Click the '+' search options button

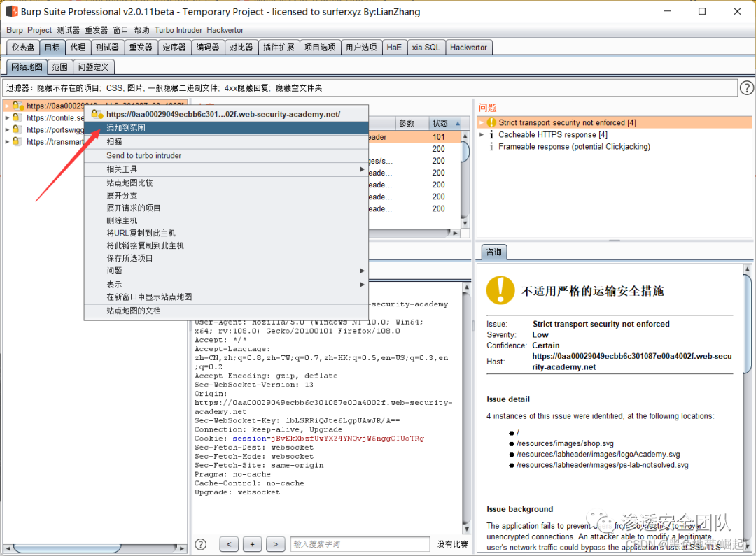tap(252, 544)
